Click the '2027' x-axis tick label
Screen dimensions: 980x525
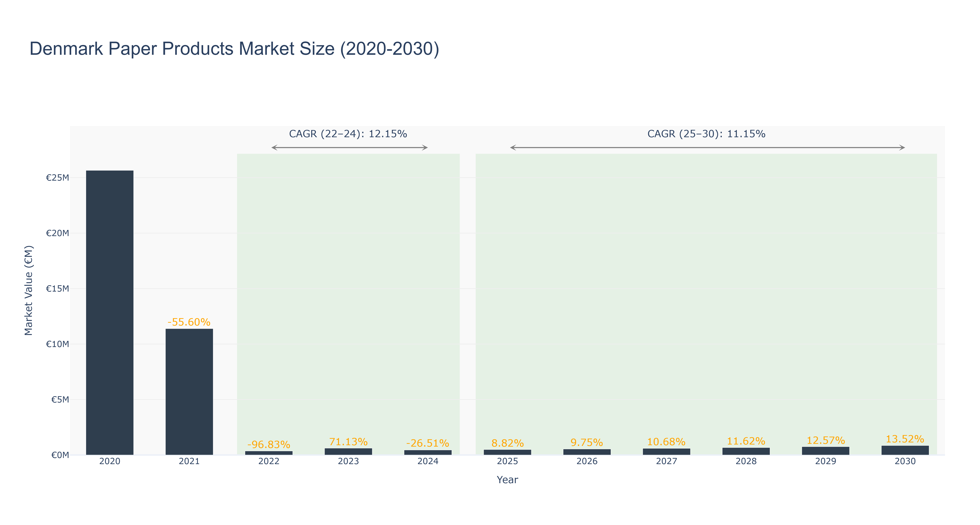coord(666,461)
